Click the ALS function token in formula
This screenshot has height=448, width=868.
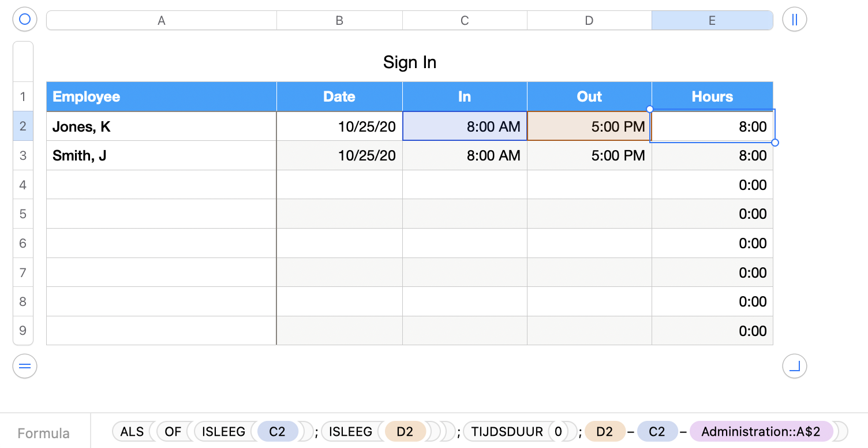click(x=132, y=432)
